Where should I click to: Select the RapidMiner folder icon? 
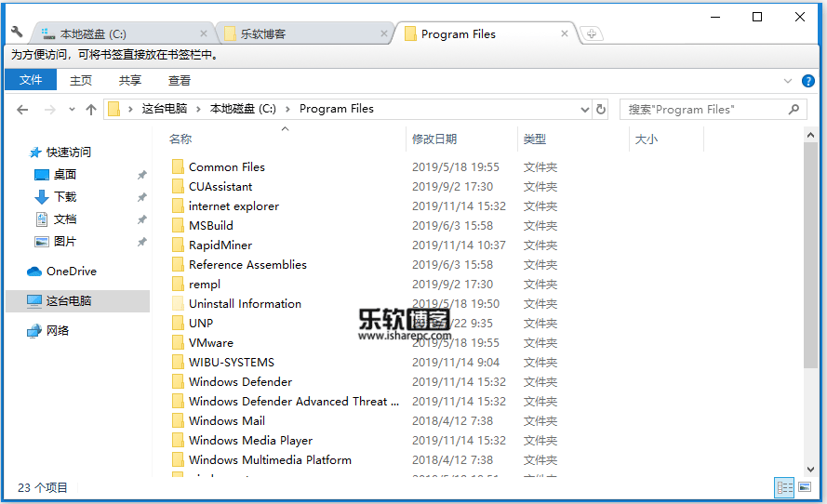tap(178, 245)
